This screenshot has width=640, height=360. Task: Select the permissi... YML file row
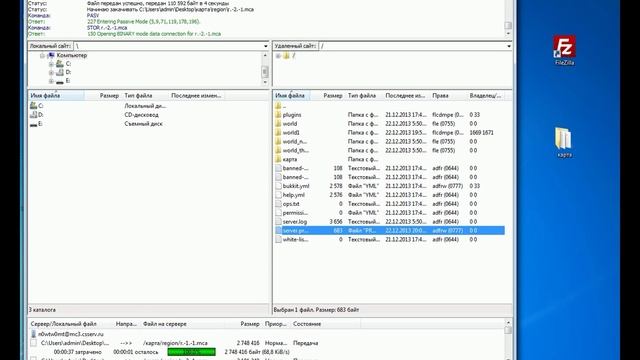pyautogui.click(x=389, y=213)
